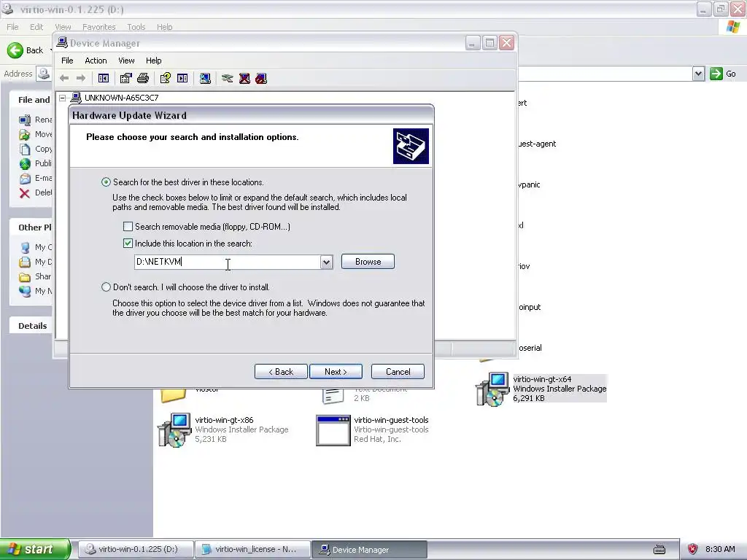The height and width of the screenshot is (560, 747).
Task: Click the Uninstall device red X icon
Action: click(x=244, y=78)
